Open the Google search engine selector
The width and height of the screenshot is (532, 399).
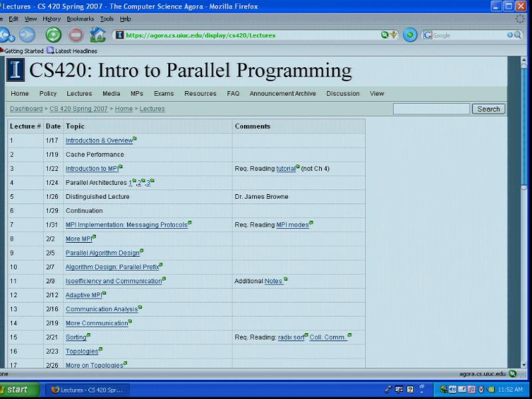pos(428,35)
